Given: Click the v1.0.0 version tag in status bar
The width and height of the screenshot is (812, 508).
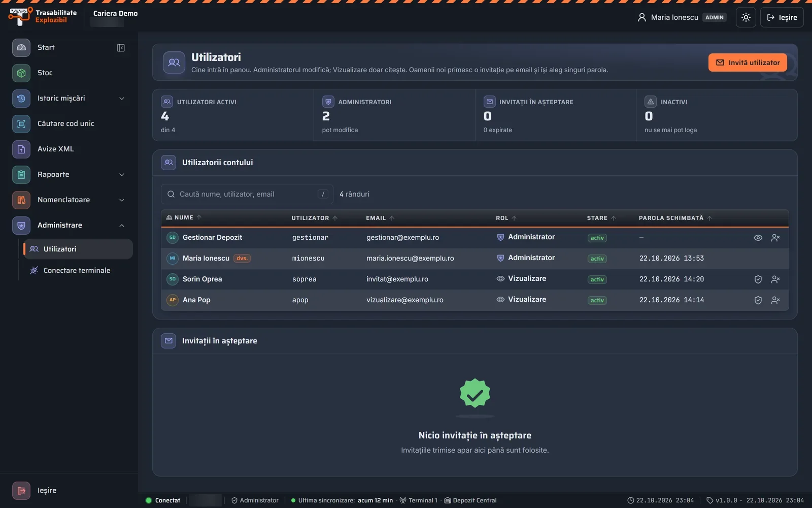Looking at the screenshot, I should (722, 500).
